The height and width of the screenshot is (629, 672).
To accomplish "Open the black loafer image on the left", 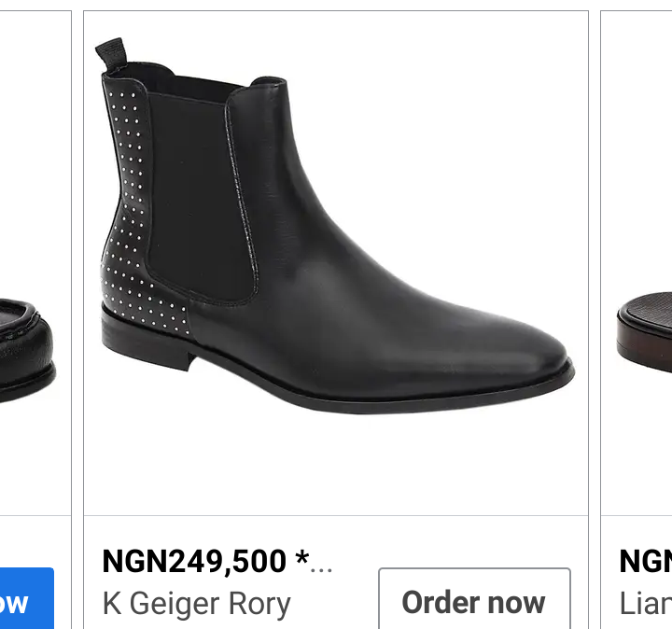I will pyautogui.click(x=28, y=350).
